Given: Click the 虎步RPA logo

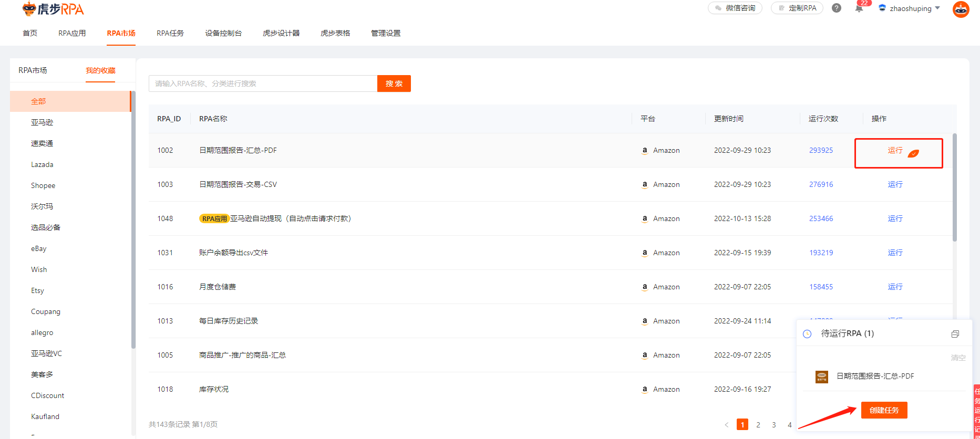Looking at the screenshot, I should (53, 9).
